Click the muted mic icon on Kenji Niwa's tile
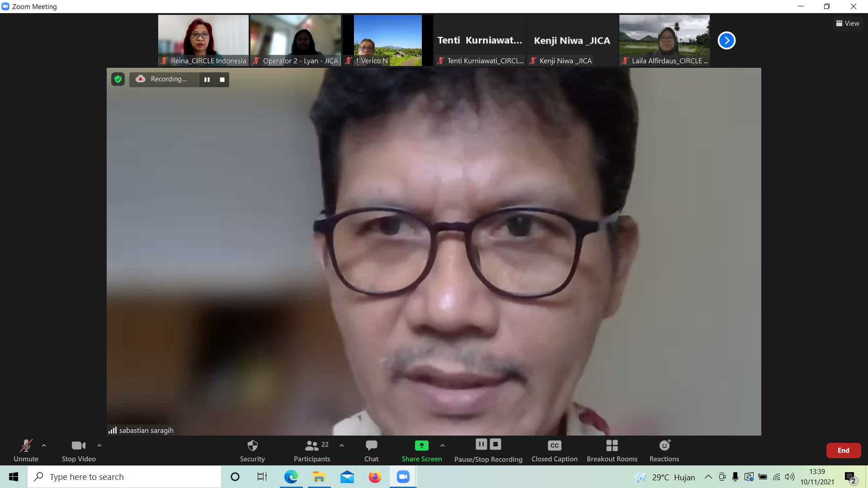The image size is (868, 488). [533, 61]
